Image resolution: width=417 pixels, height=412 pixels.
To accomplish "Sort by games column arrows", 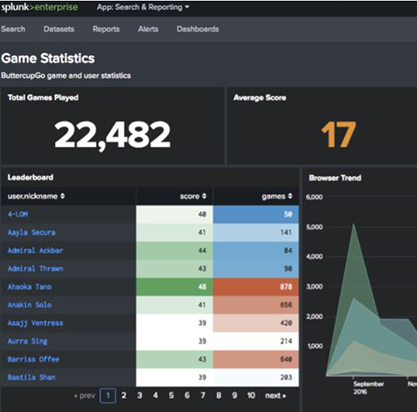I will point(290,196).
